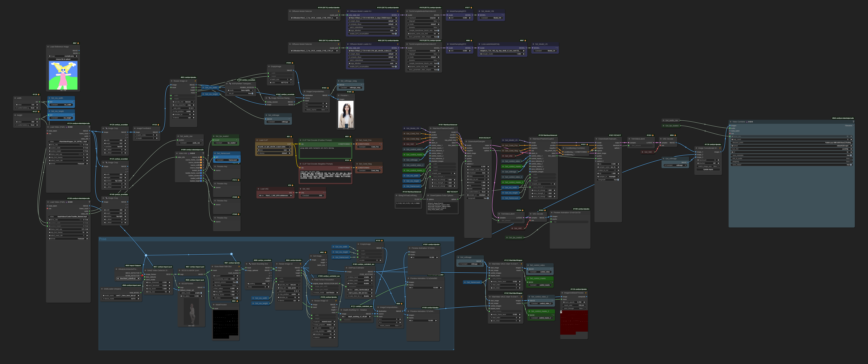
Task: Click the Set_res_width node title
Action: pyautogui.click(x=57, y=98)
